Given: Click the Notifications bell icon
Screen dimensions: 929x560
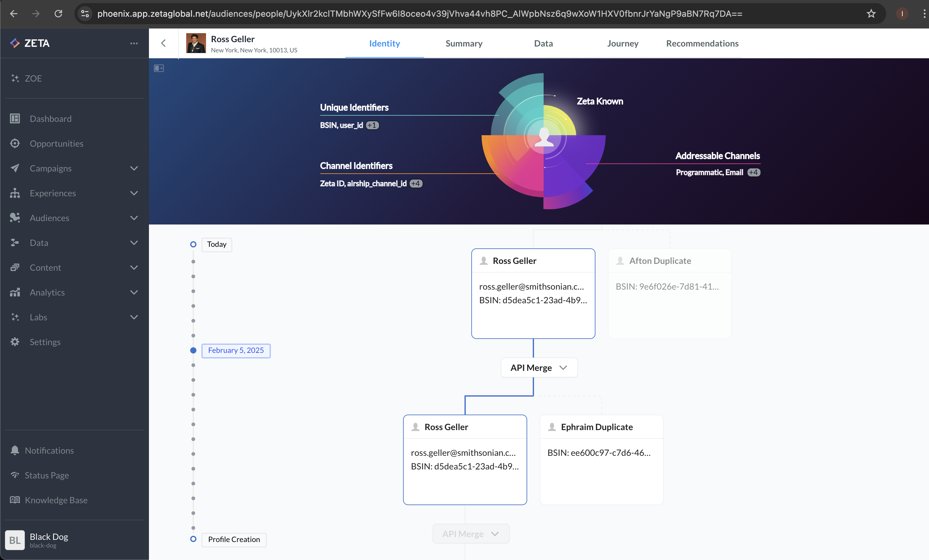Looking at the screenshot, I should [x=15, y=450].
